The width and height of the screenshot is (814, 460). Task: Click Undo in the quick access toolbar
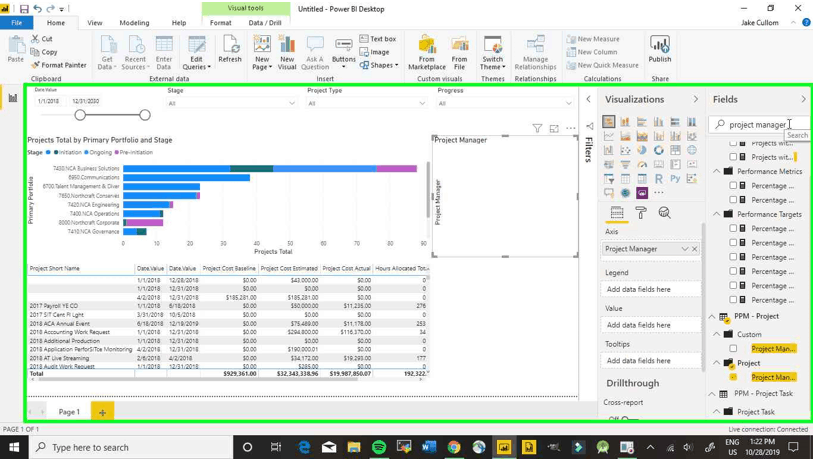(37, 9)
